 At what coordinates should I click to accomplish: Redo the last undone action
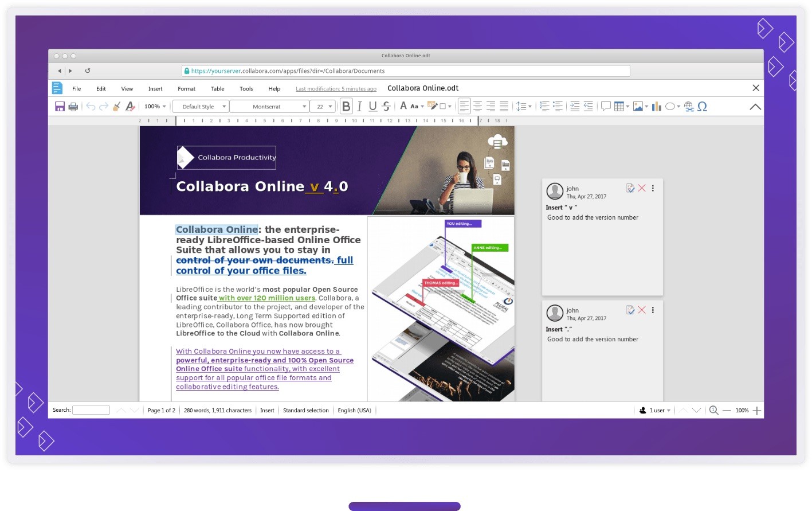pyautogui.click(x=104, y=106)
